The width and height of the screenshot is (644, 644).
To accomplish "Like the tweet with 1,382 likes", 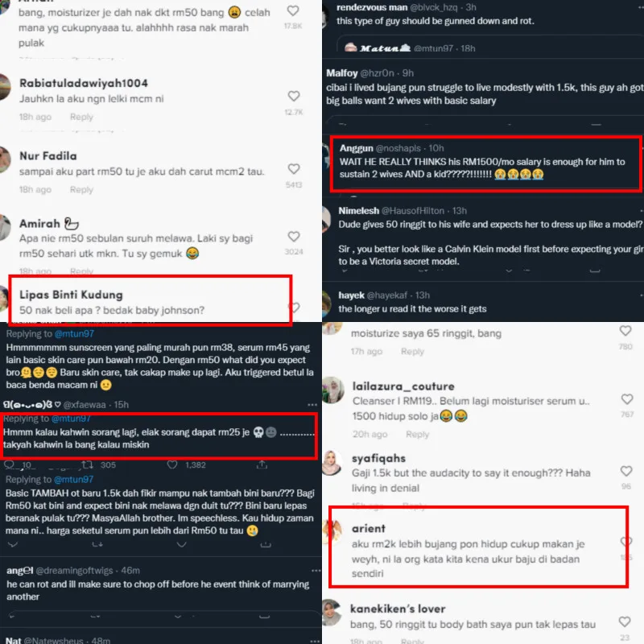I will pos(172,464).
